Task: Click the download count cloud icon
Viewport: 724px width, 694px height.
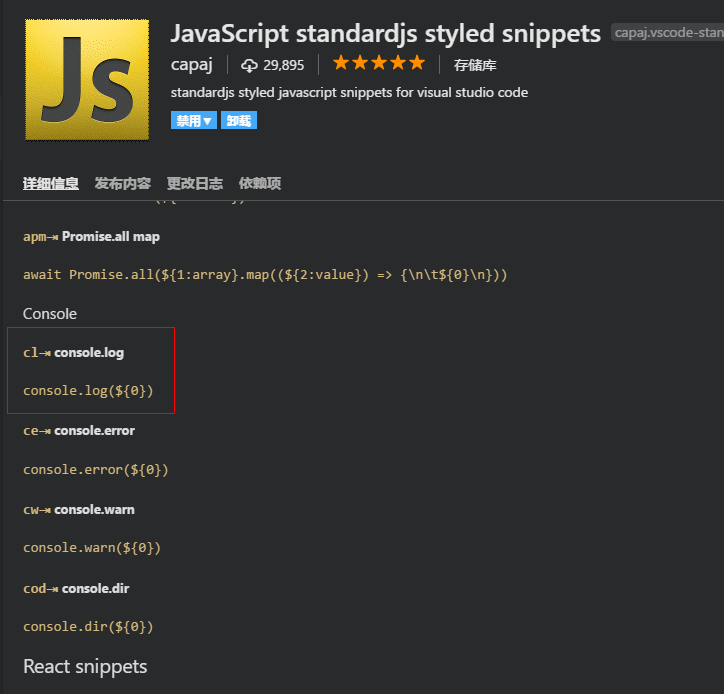Action: [x=249, y=66]
